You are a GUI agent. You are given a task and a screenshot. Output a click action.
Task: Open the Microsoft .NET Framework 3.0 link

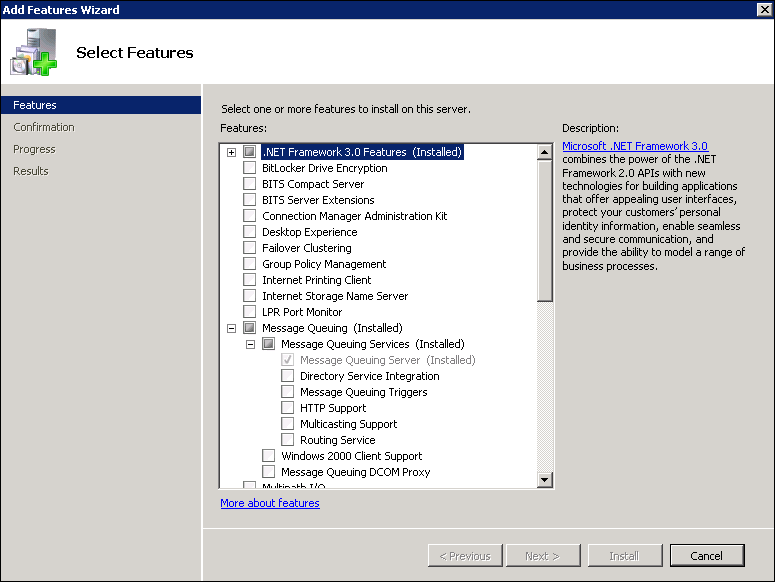tap(635, 146)
